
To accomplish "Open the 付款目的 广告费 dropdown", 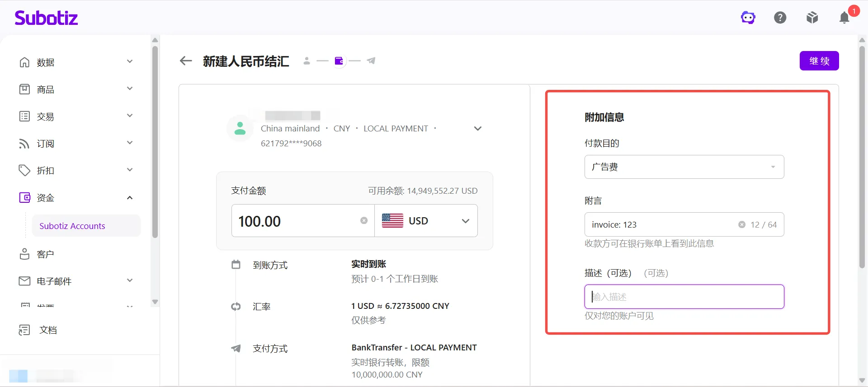I will [684, 167].
